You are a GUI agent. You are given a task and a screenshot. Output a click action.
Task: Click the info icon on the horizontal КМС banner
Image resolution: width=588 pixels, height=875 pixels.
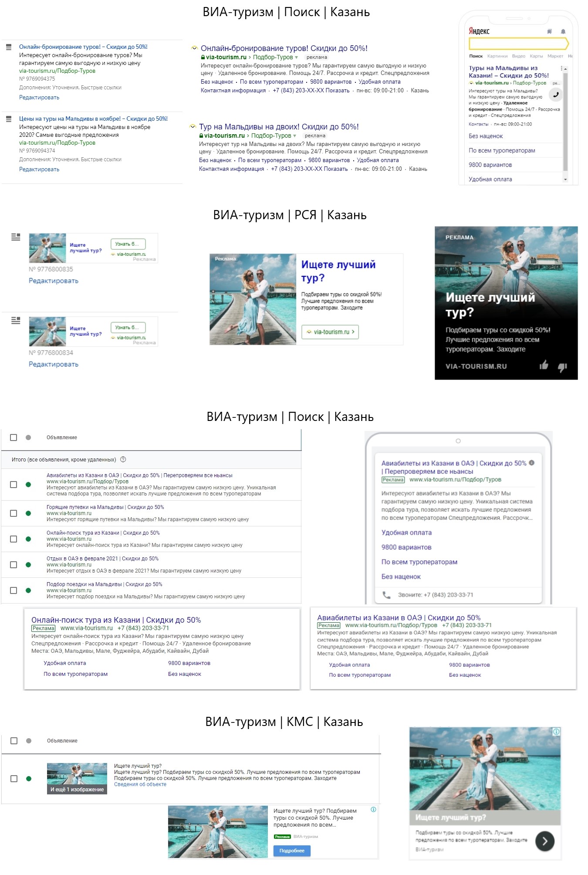click(373, 810)
